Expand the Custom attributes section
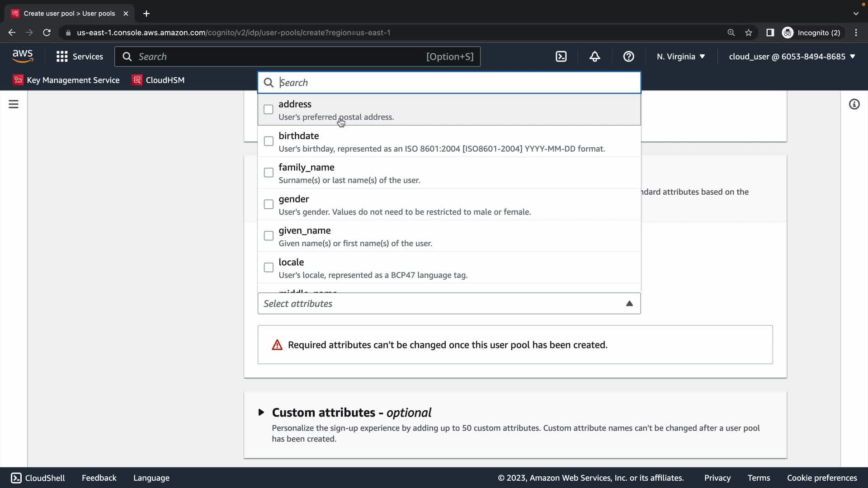Image resolution: width=868 pixels, height=488 pixels. tap(261, 412)
